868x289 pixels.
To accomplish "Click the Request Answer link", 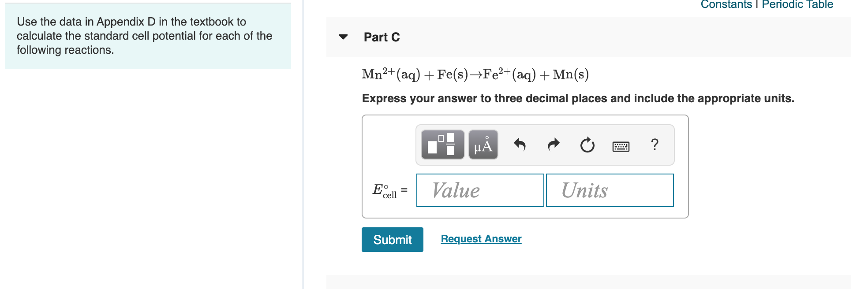I will (480, 239).
